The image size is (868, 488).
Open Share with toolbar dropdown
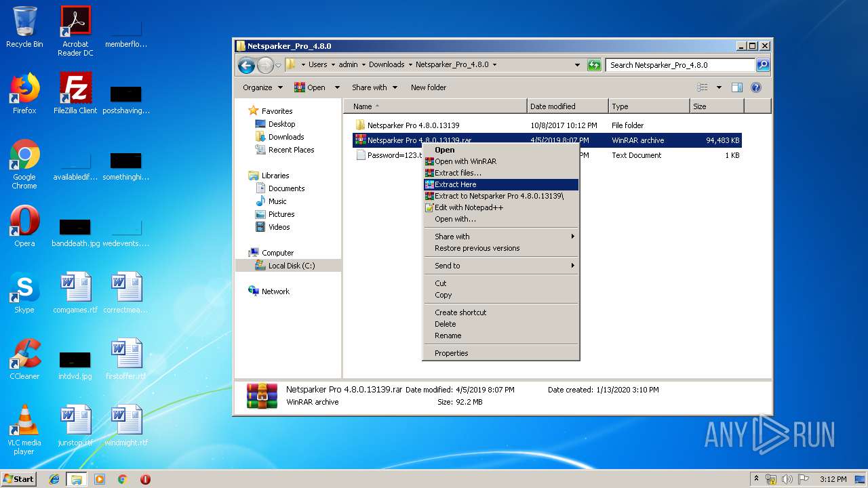point(374,87)
